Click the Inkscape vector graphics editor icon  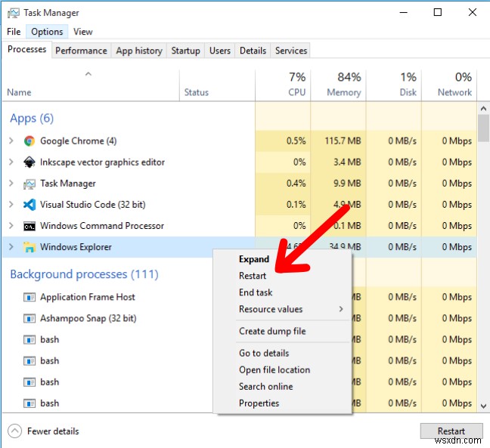pos(29,162)
